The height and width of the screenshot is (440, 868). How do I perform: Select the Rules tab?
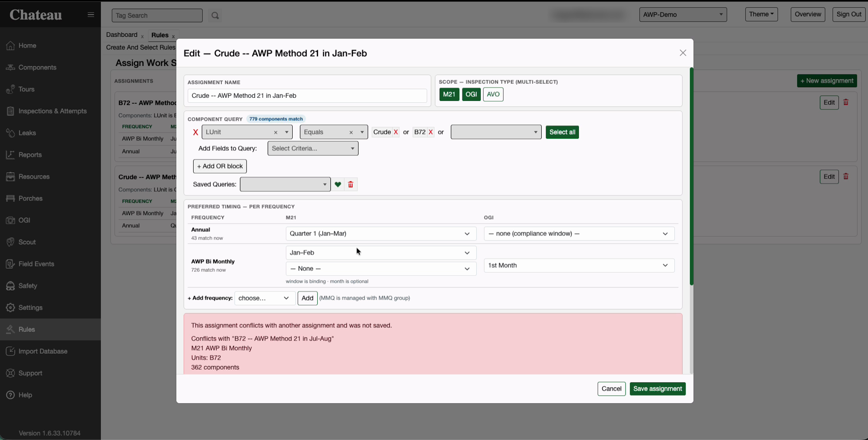[160, 35]
